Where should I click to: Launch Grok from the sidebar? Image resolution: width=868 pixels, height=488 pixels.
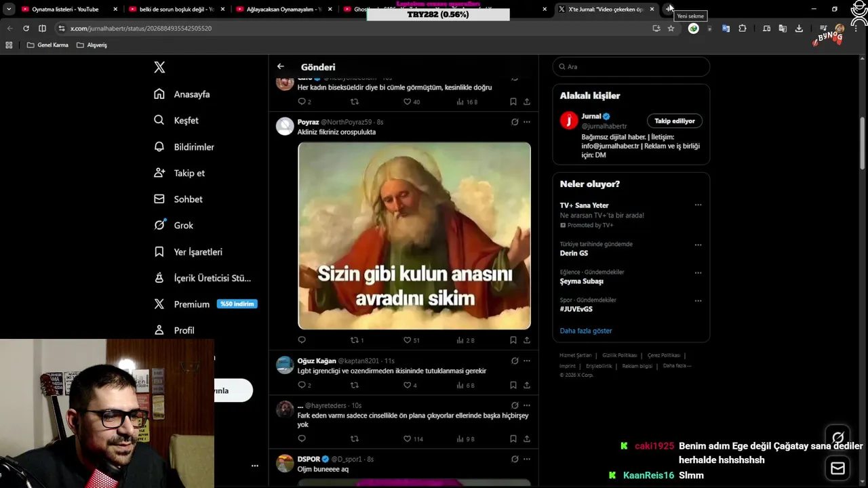point(174,225)
